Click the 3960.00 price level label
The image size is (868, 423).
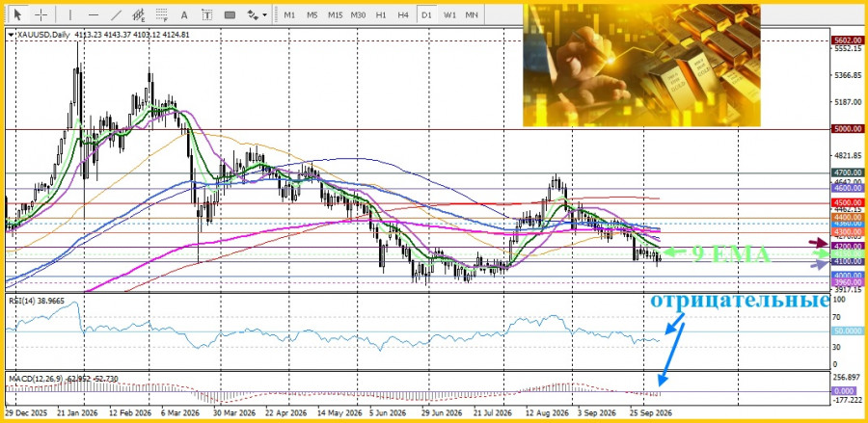pyautogui.click(x=848, y=282)
